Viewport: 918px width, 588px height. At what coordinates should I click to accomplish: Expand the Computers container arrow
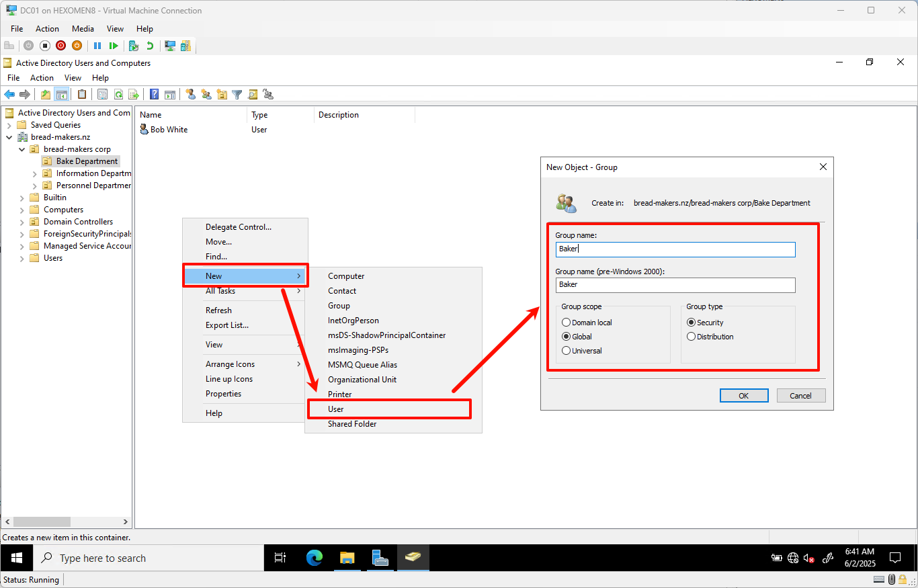(x=22, y=210)
